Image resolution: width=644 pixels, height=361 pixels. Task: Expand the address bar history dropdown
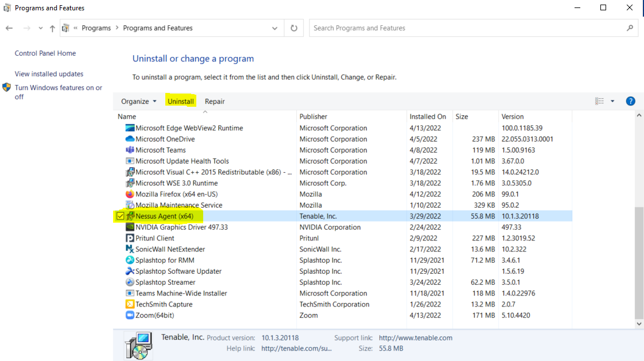click(275, 28)
